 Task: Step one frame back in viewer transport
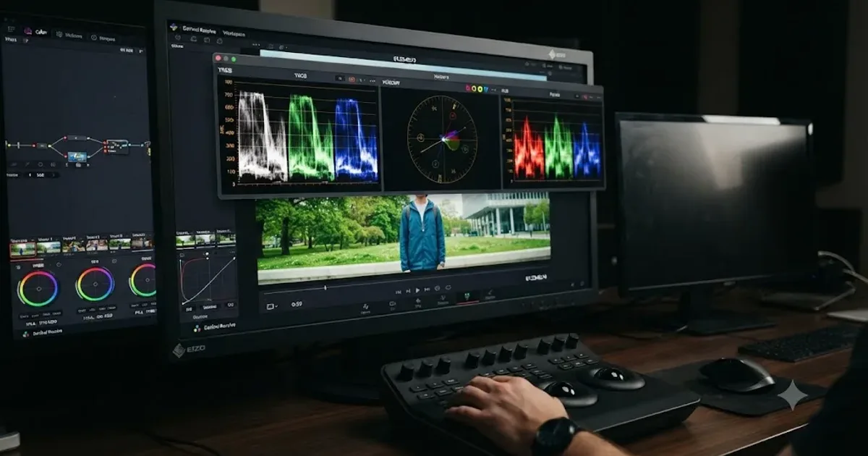[409, 291]
